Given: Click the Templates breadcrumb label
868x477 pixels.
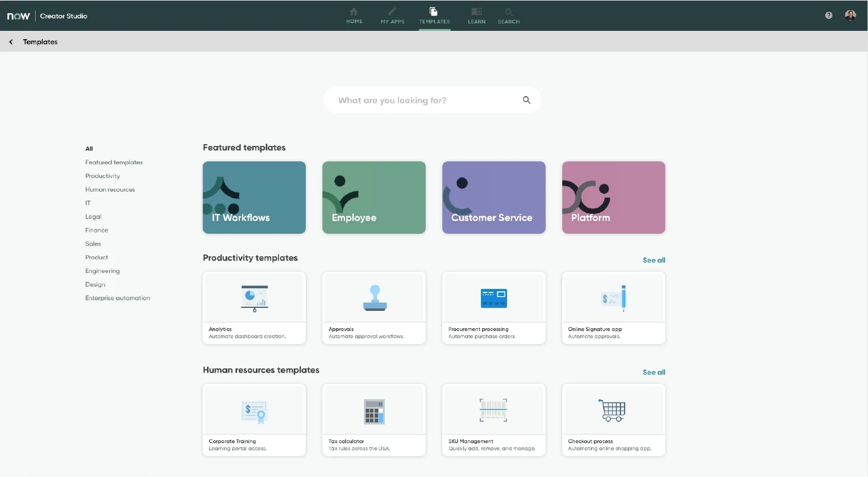Looking at the screenshot, I should (40, 42).
